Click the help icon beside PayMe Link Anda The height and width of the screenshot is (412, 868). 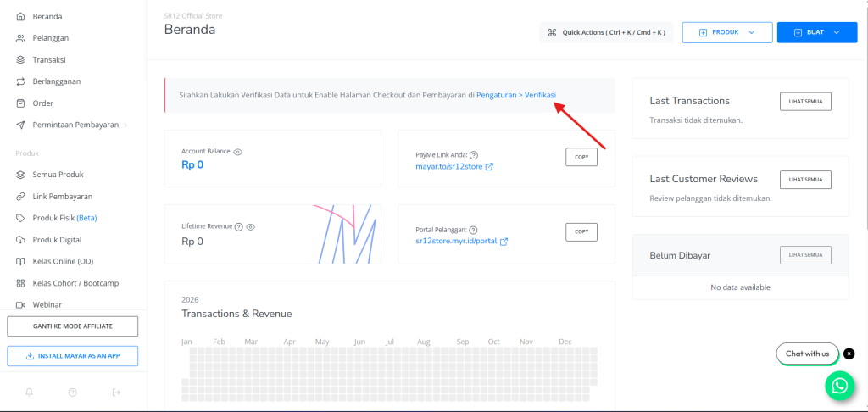(474, 155)
